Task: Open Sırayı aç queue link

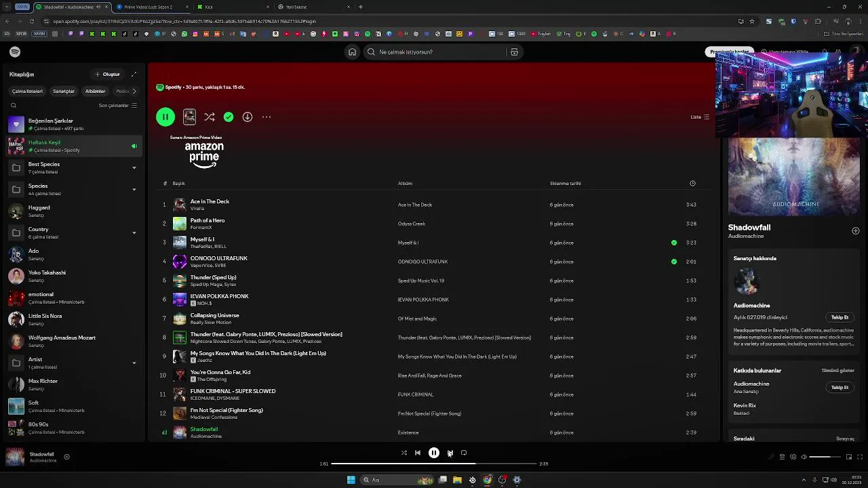Action: tap(845, 439)
